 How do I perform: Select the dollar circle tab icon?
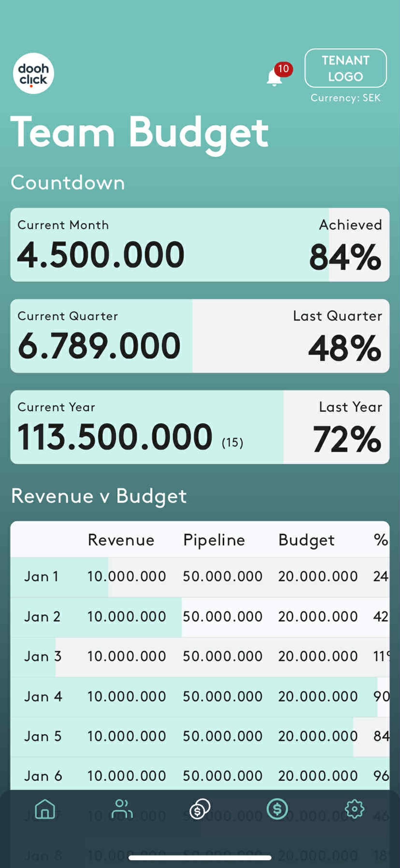(277, 809)
